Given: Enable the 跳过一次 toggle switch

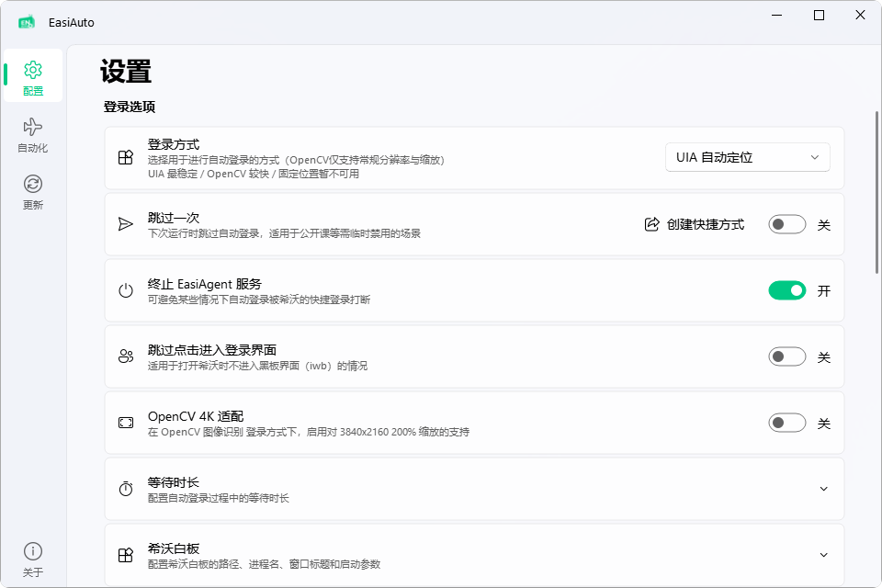Looking at the screenshot, I should tap(786, 224).
